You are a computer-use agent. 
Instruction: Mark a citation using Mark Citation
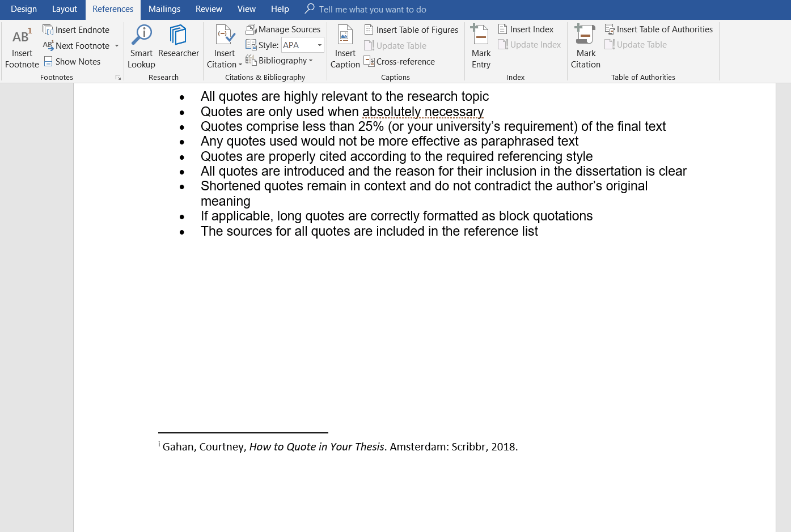tap(585, 46)
